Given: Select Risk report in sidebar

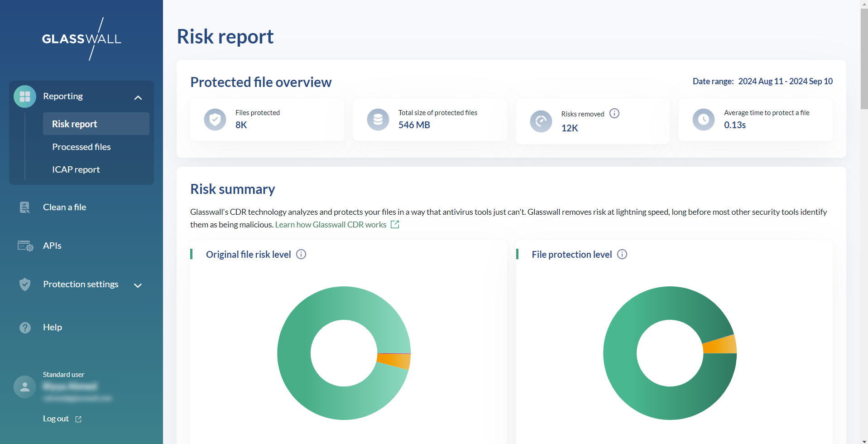Looking at the screenshot, I should tap(96, 124).
